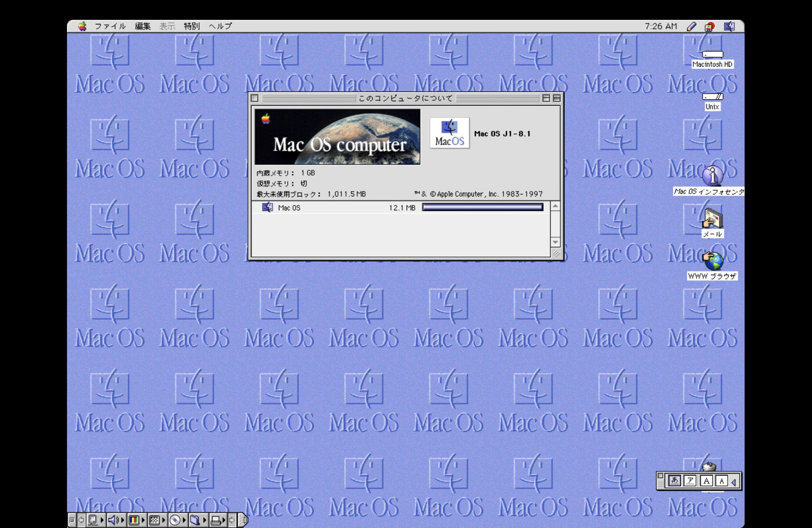Click the Mac OS Finder-face logo

[450, 133]
